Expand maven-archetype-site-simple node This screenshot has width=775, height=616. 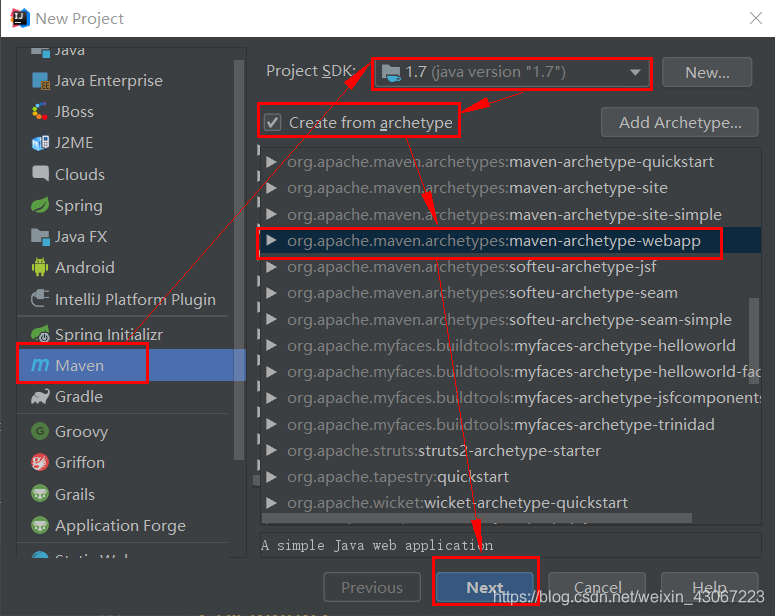tap(271, 214)
